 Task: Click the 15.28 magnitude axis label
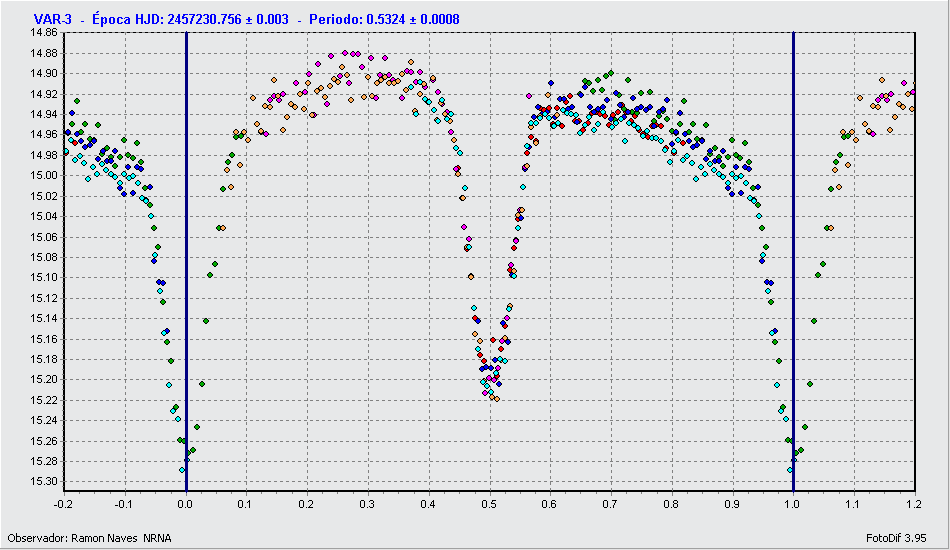point(44,461)
